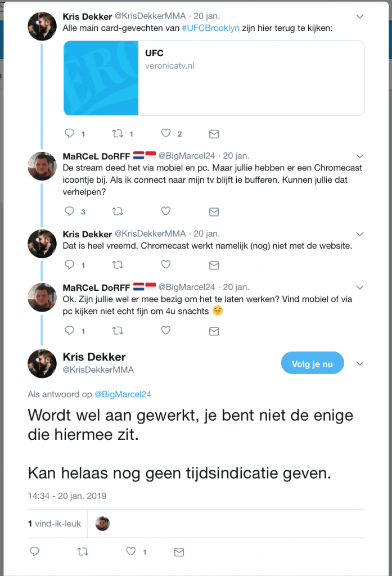The height and width of the screenshot is (576, 392).
Task: Open replies on MaRCeL DoRFF's Chromecast question
Action: [67, 211]
